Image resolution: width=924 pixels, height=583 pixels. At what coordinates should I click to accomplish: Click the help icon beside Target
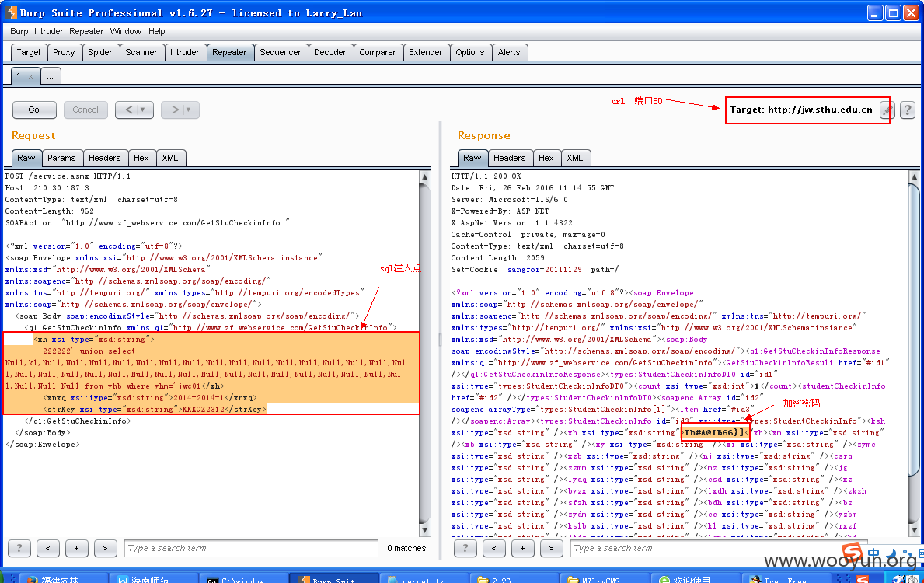pos(908,110)
